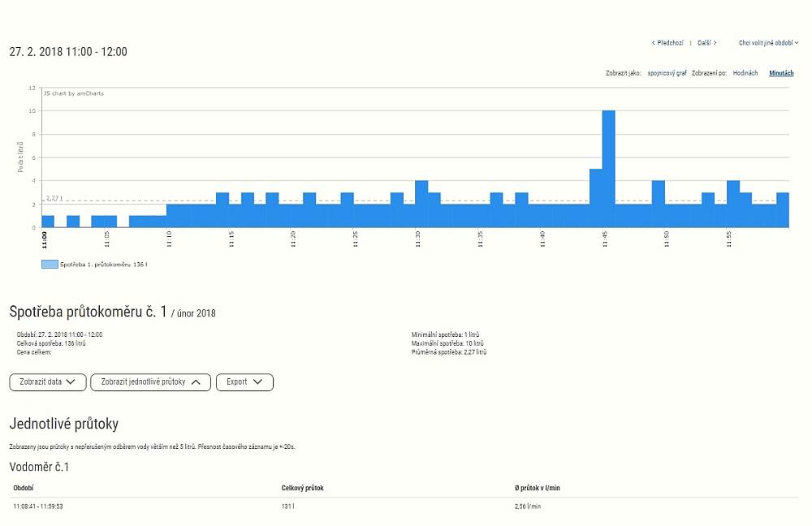Select the 11:08:41 - 11:59:53 flow row

[38, 506]
